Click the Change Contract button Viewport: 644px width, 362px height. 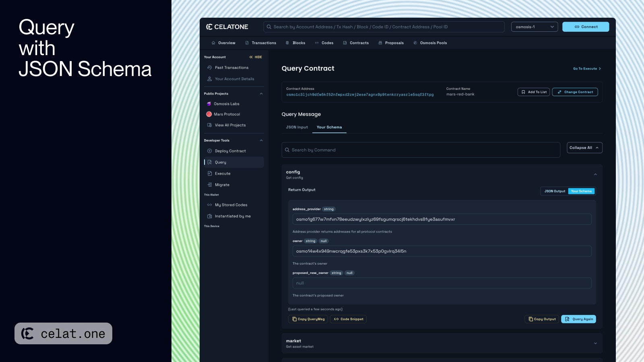coord(575,92)
